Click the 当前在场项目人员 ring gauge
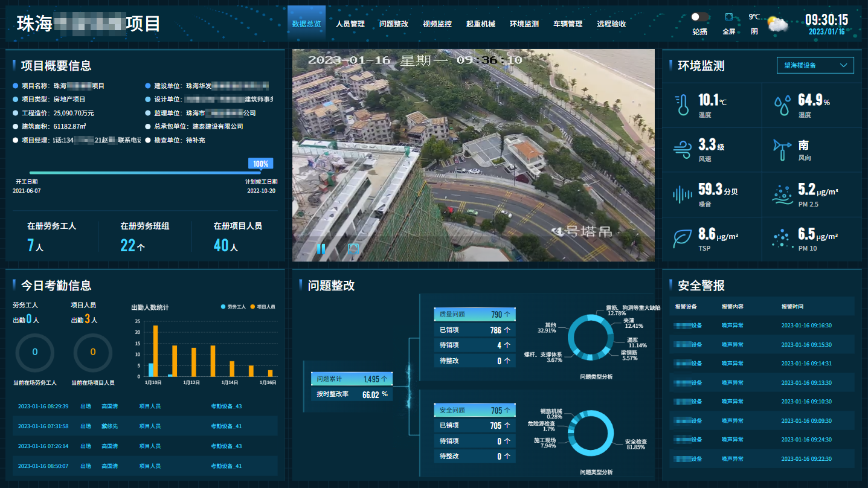Image resolution: width=868 pixels, height=488 pixels. point(93,352)
